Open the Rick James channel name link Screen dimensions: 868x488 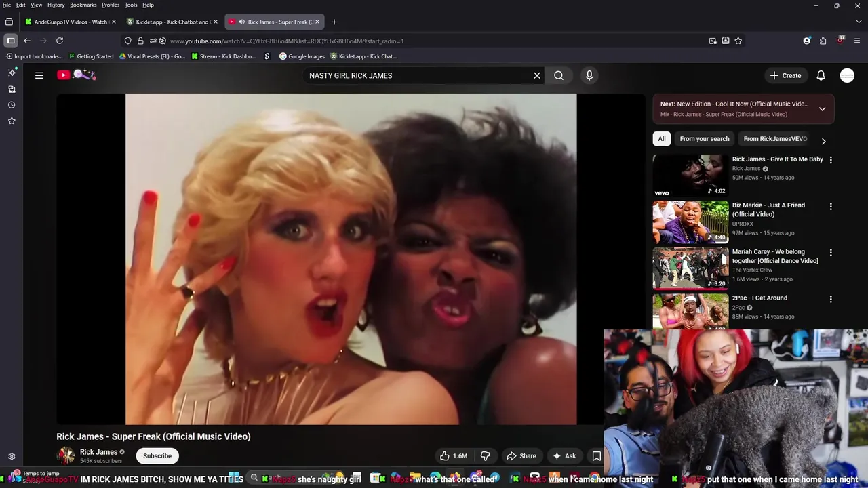pos(98,452)
